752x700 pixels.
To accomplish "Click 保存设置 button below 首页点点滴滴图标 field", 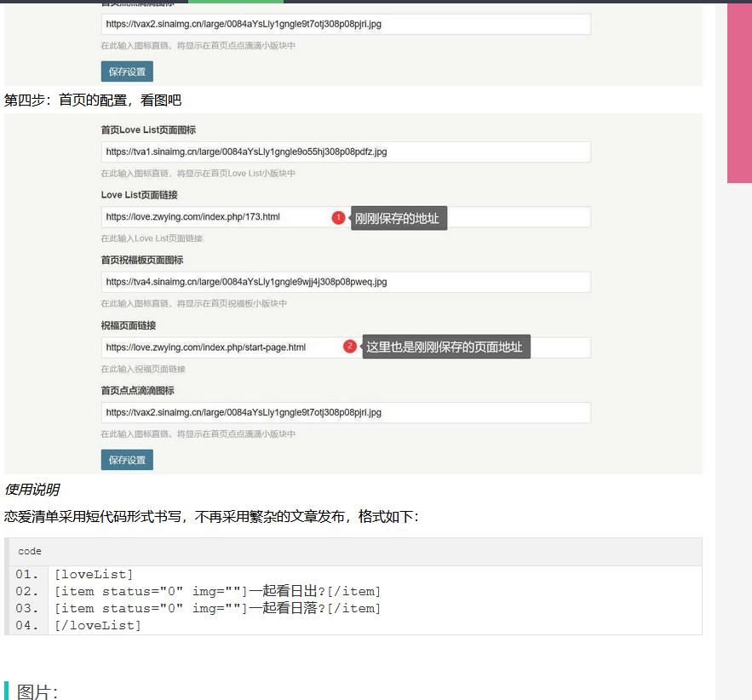I will [127, 460].
